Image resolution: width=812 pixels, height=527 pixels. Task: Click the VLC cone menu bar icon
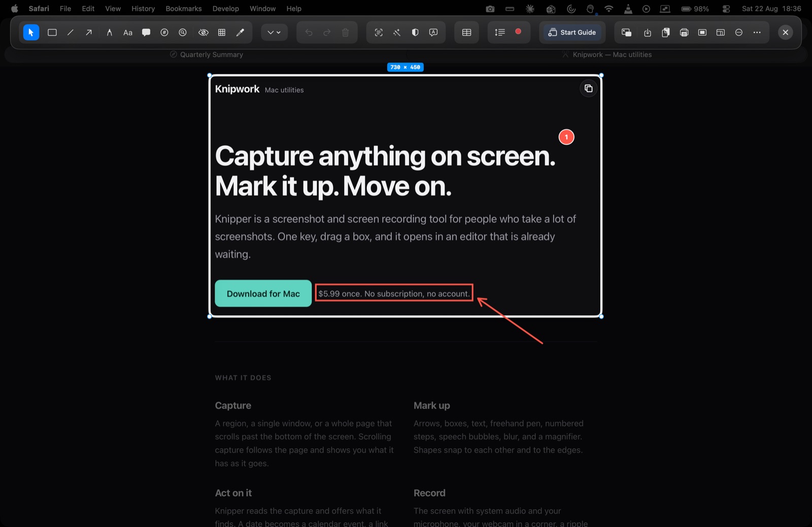(628, 9)
